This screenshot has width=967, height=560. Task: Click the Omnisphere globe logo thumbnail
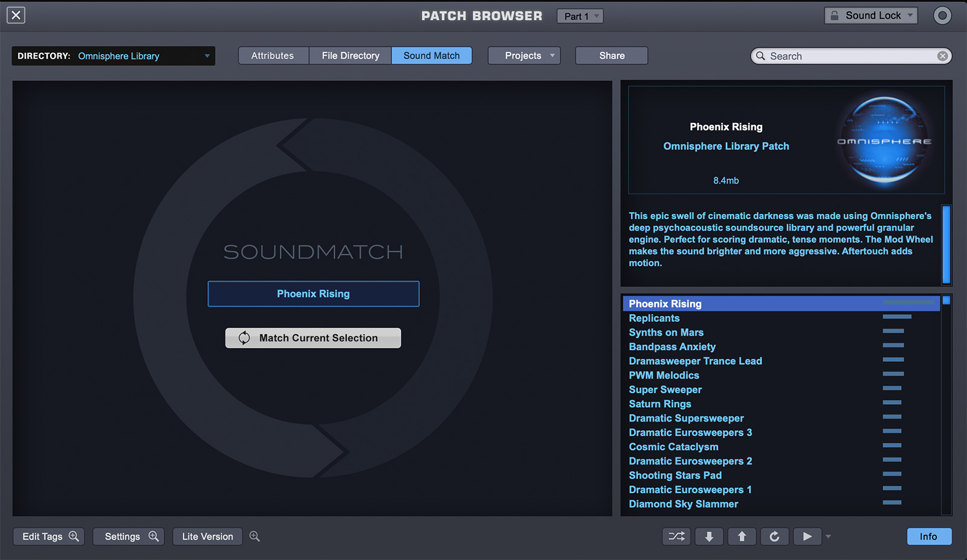point(884,141)
